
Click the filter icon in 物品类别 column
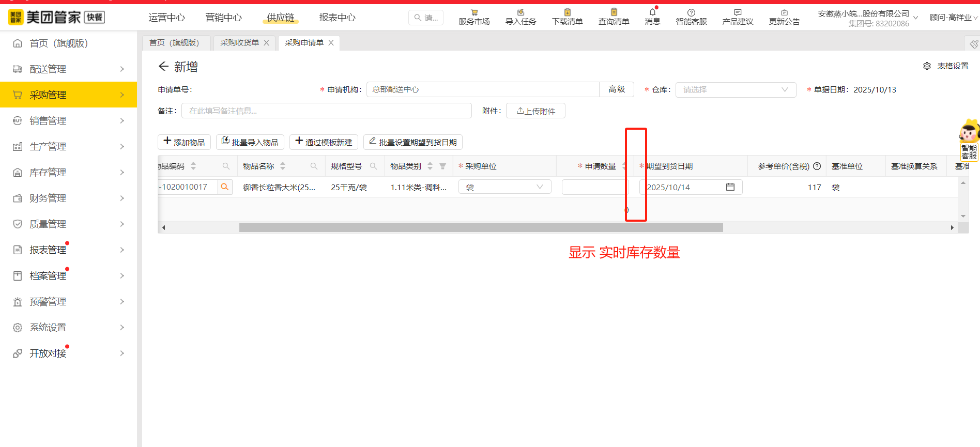(x=442, y=166)
